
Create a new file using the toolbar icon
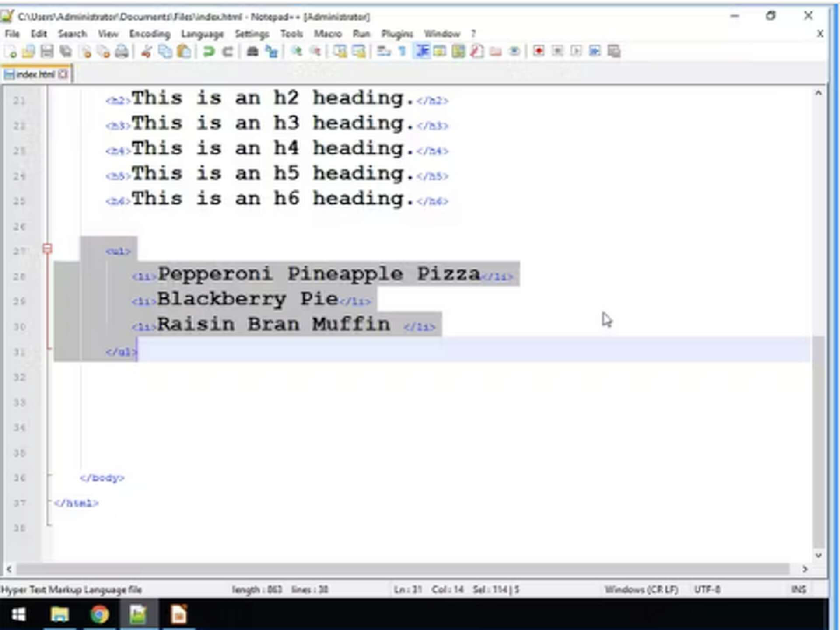pos(12,51)
